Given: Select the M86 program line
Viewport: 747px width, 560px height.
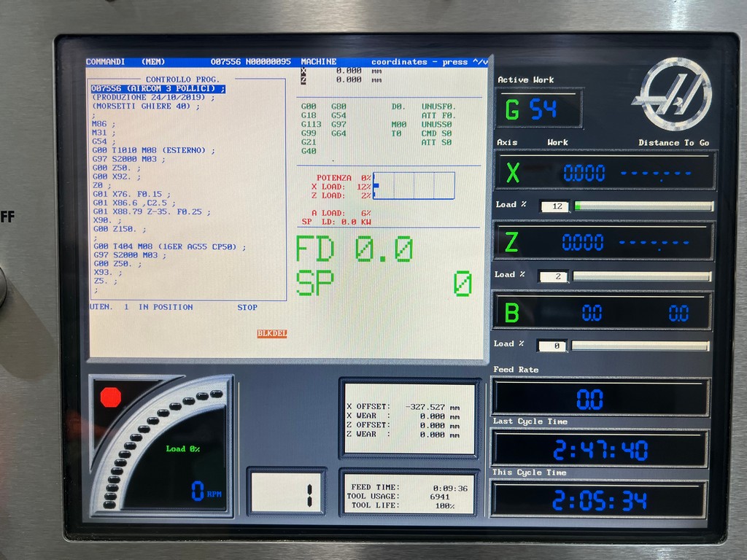Looking at the screenshot, I should [104, 124].
